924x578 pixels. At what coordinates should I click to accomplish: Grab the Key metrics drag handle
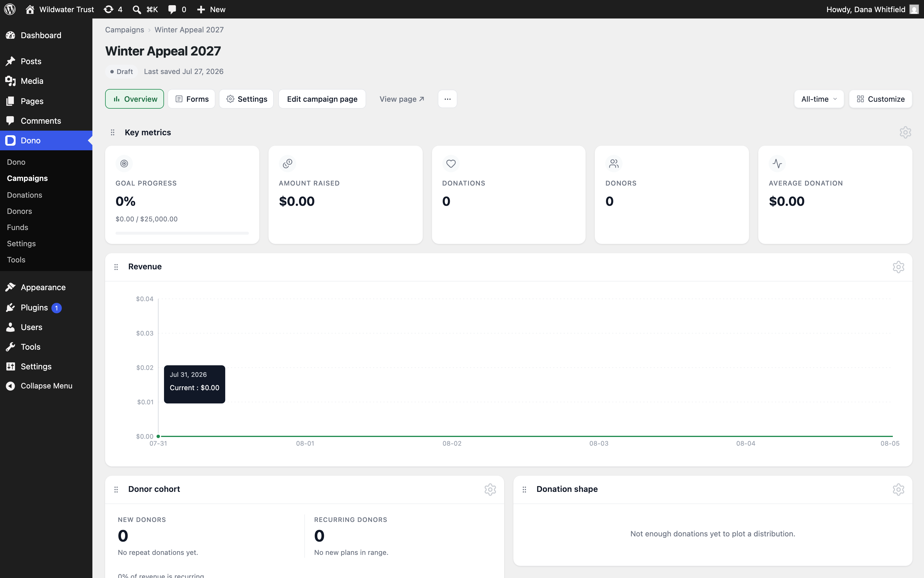click(113, 132)
